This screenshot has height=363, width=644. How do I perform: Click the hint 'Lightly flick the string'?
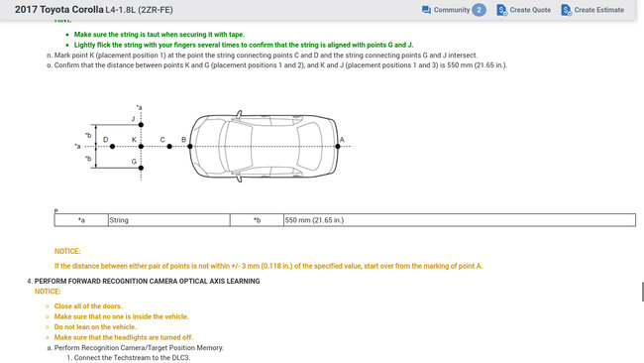(244, 45)
